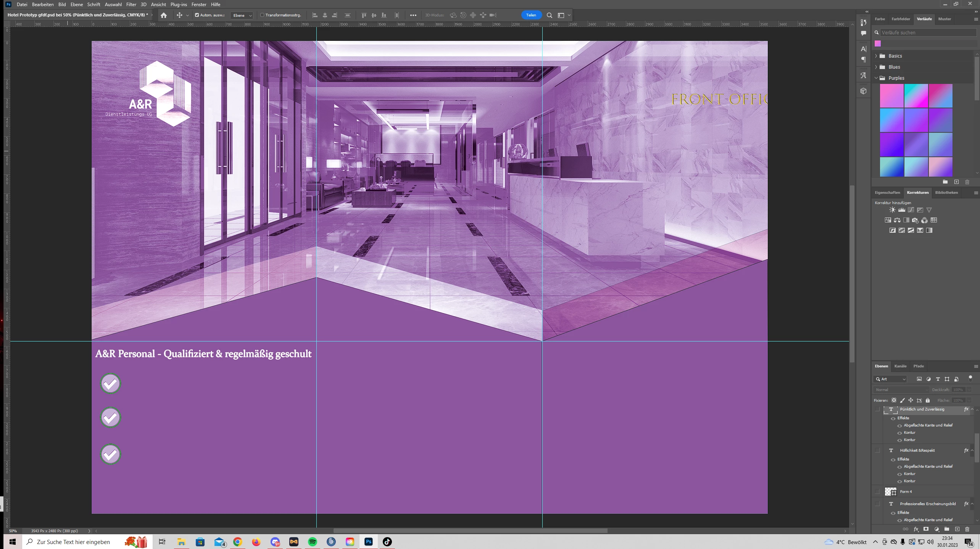
Task: Delete layer with trash icon
Action: tap(967, 529)
